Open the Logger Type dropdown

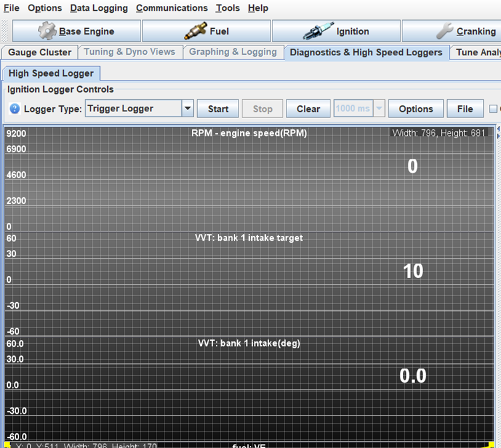pos(187,109)
